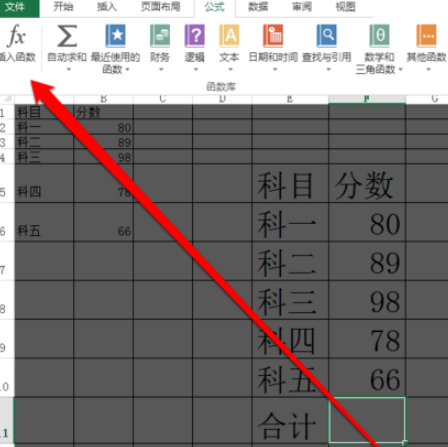The height and width of the screenshot is (447, 448).
Task: Click the 合计 total label cell
Action: tap(290, 420)
